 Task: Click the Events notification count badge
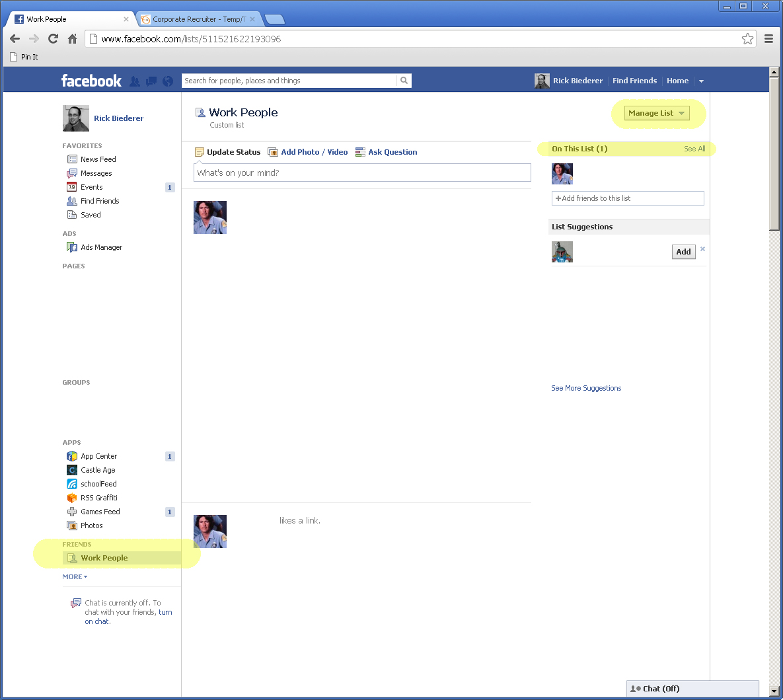coord(170,187)
